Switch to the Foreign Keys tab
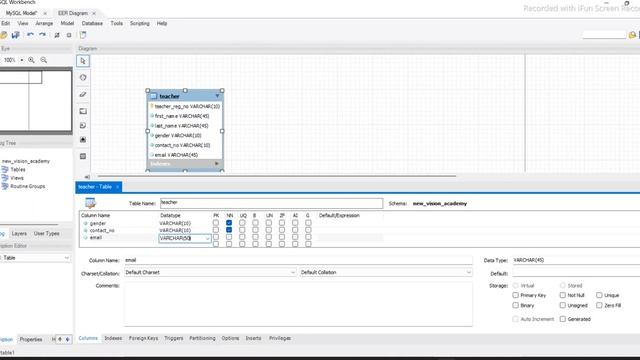Screen dimensions: 640x360 pos(143,338)
